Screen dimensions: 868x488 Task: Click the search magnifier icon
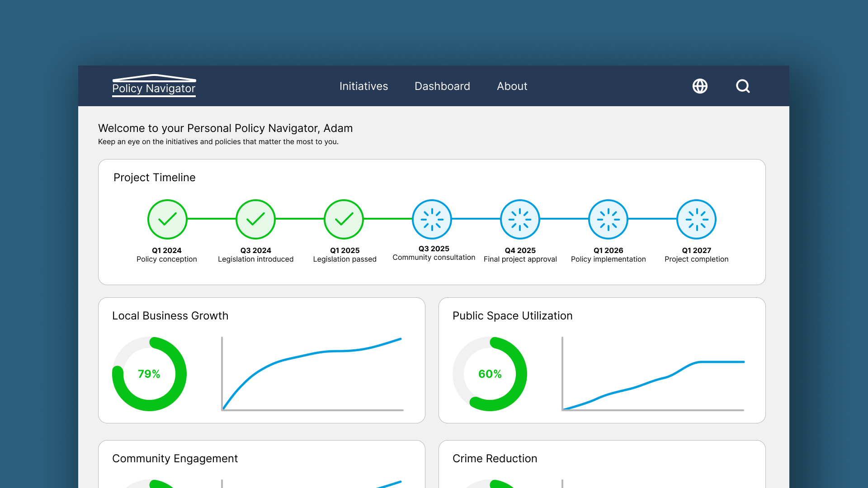coord(743,86)
